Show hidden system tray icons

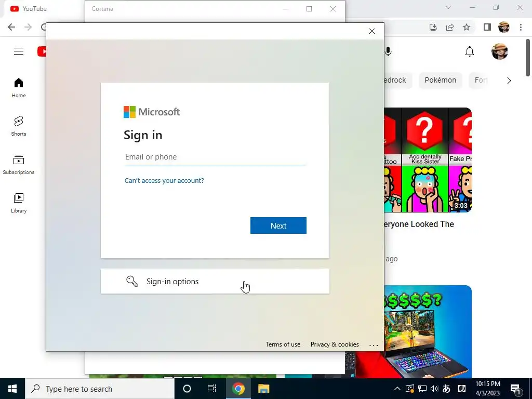click(x=397, y=389)
